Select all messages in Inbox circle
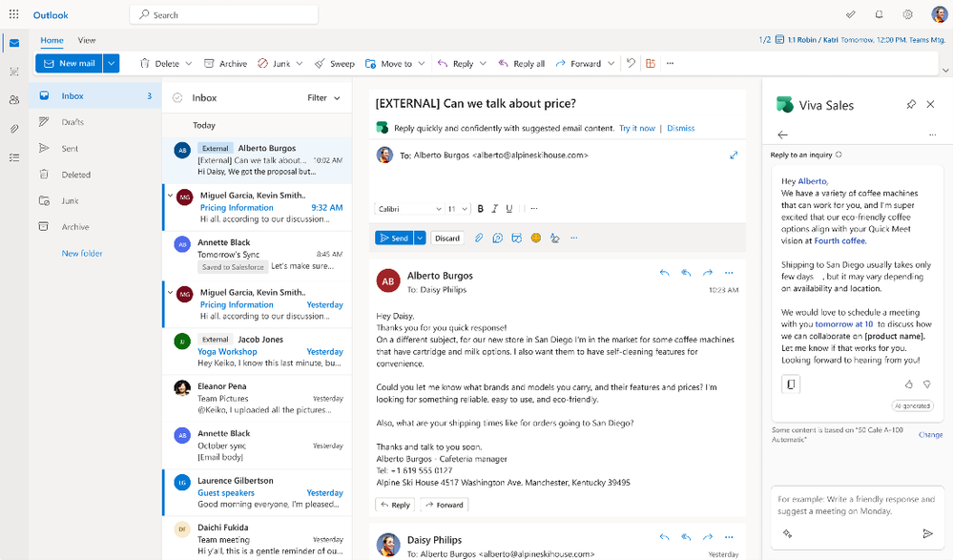Viewport: 953px width, 560px height. point(177,98)
